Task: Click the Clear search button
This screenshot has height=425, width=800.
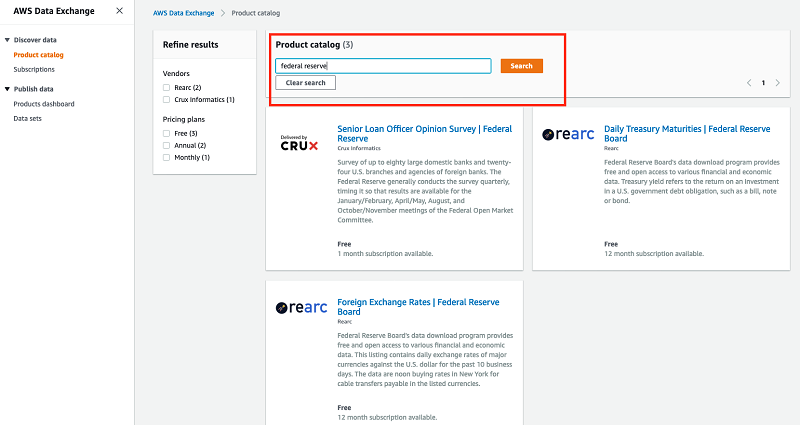Action: (306, 83)
